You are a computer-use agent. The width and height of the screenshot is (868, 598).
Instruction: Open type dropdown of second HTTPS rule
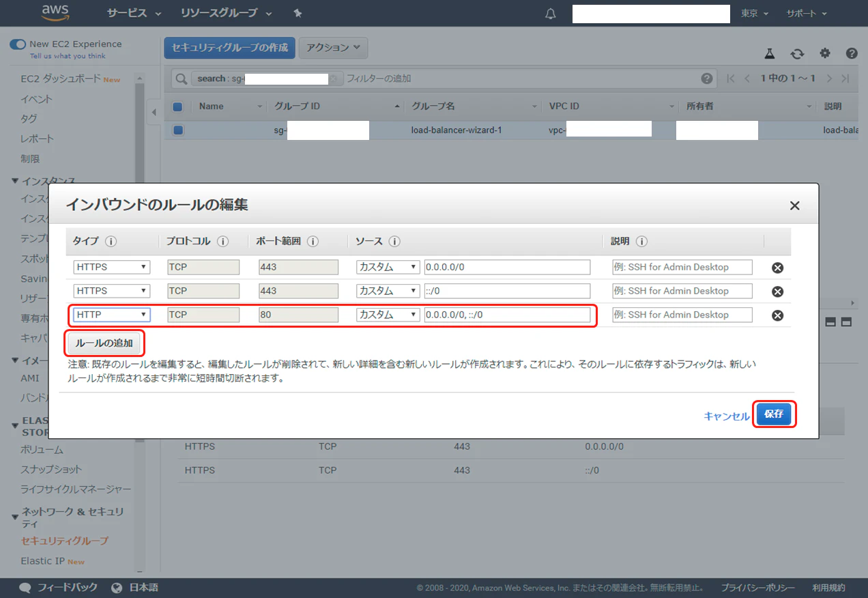tap(112, 291)
